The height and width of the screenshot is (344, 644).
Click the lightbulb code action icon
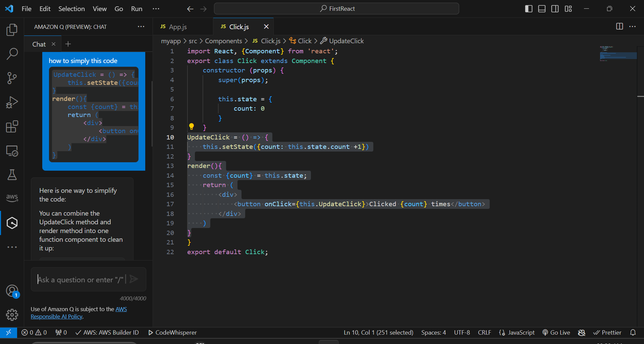point(192,127)
